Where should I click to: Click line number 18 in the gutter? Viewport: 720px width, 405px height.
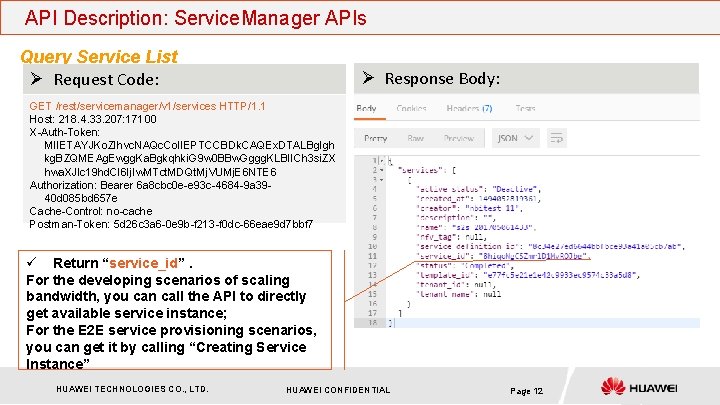click(372, 323)
